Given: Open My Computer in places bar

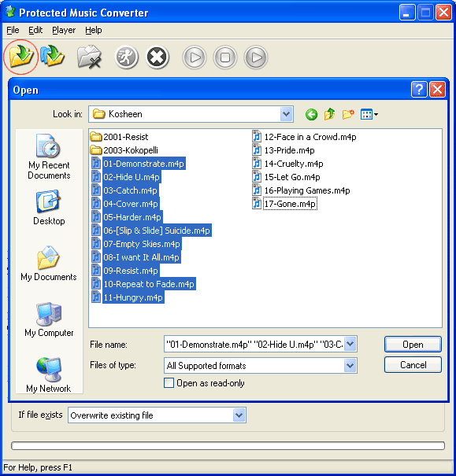Looking at the screenshot, I should pos(49,319).
